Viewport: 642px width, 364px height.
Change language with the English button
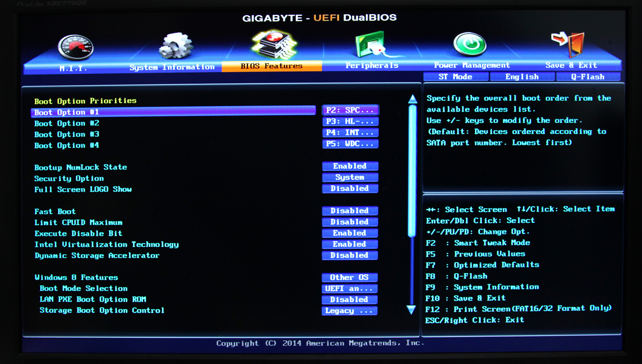click(522, 77)
